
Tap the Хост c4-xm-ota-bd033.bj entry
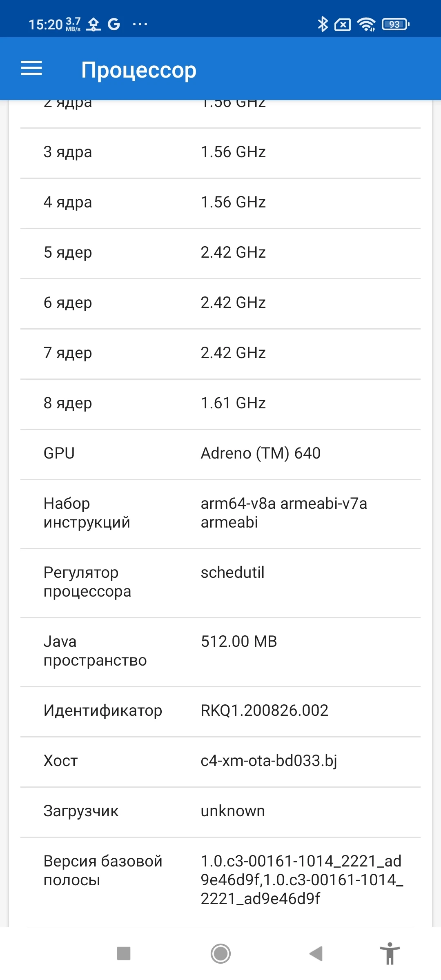(220, 761)
